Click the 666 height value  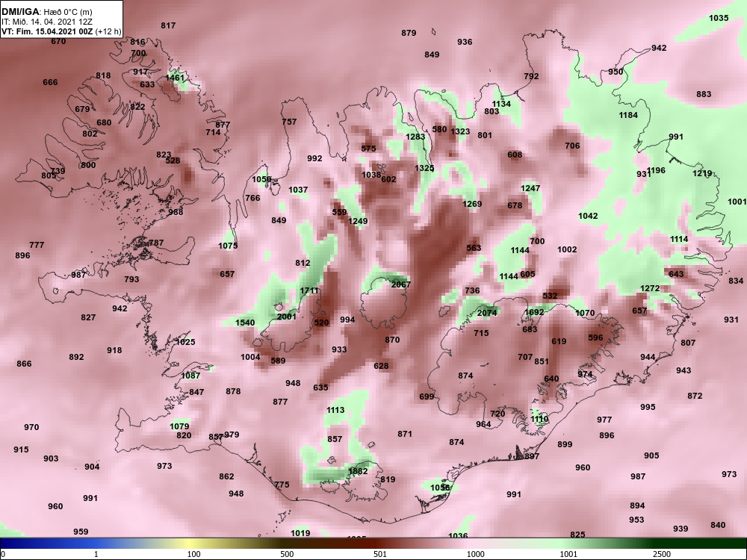[50, 82]
